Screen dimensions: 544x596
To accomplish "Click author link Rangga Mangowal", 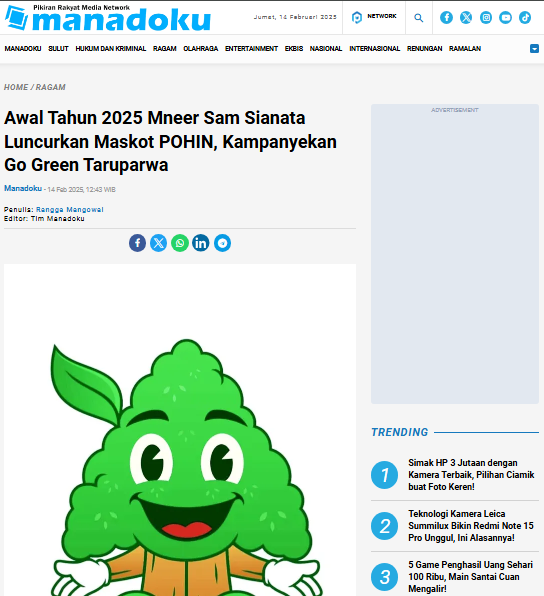I will coord(70,209).
